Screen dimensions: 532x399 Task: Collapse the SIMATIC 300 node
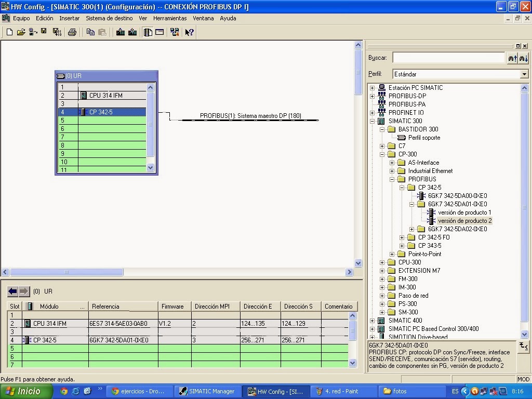372,121
